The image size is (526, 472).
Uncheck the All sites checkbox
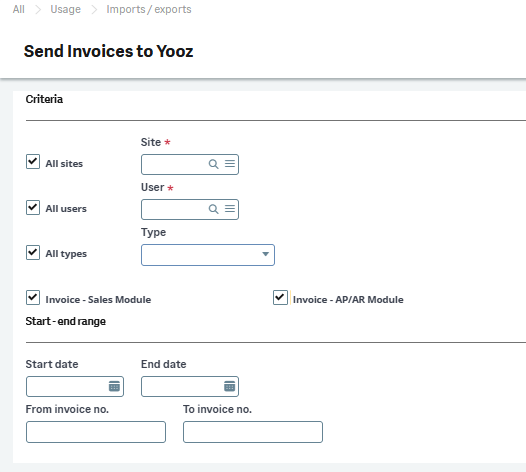(33, 162)
